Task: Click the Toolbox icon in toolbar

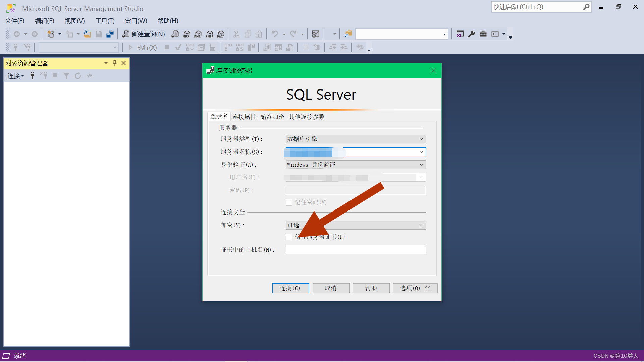Action: tap(483, 34)
